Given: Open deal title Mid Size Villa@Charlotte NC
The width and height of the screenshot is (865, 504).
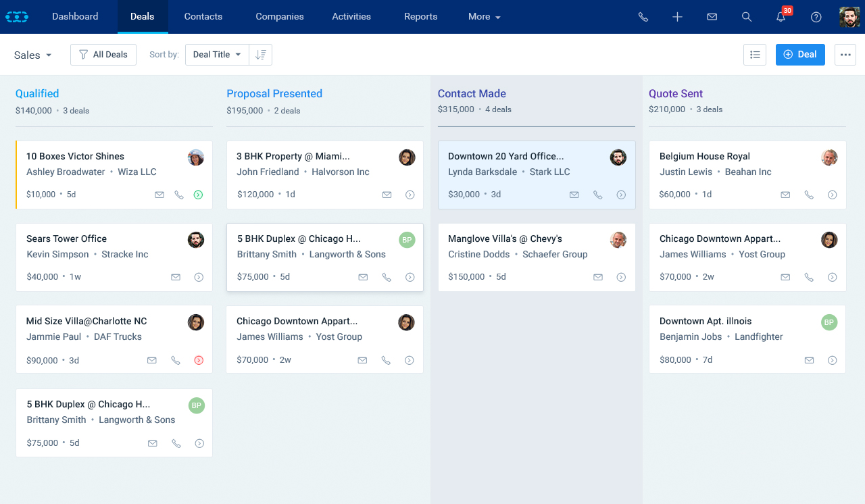Looking at the screenshot, I should (x=86, y=321).
